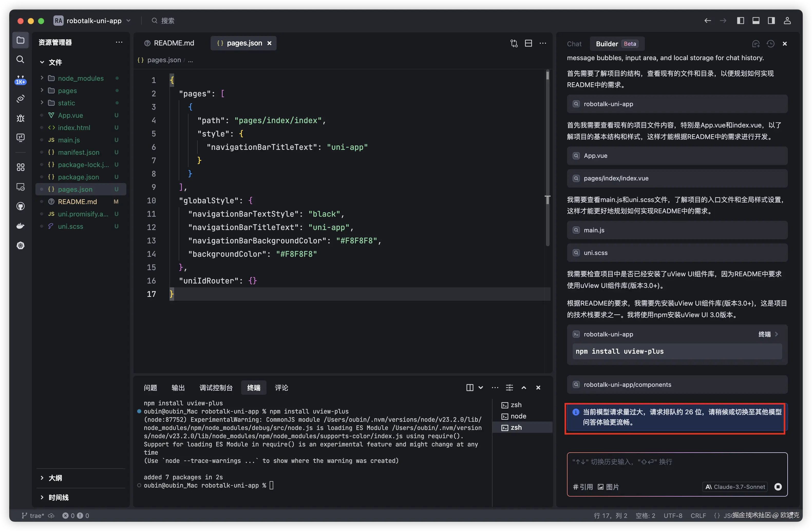Click the split editor layout icon

(528, 43)
